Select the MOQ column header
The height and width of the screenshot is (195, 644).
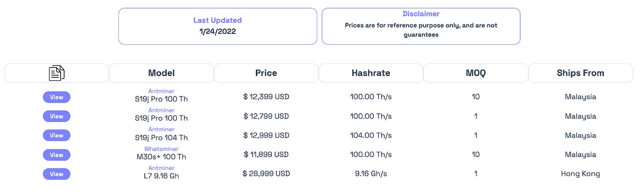coord(476,73)
